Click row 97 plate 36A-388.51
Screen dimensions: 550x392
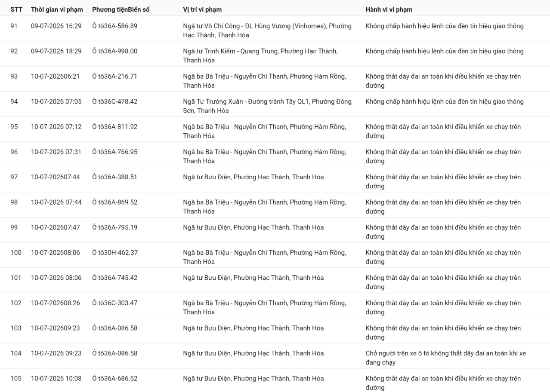click(118, 177)
